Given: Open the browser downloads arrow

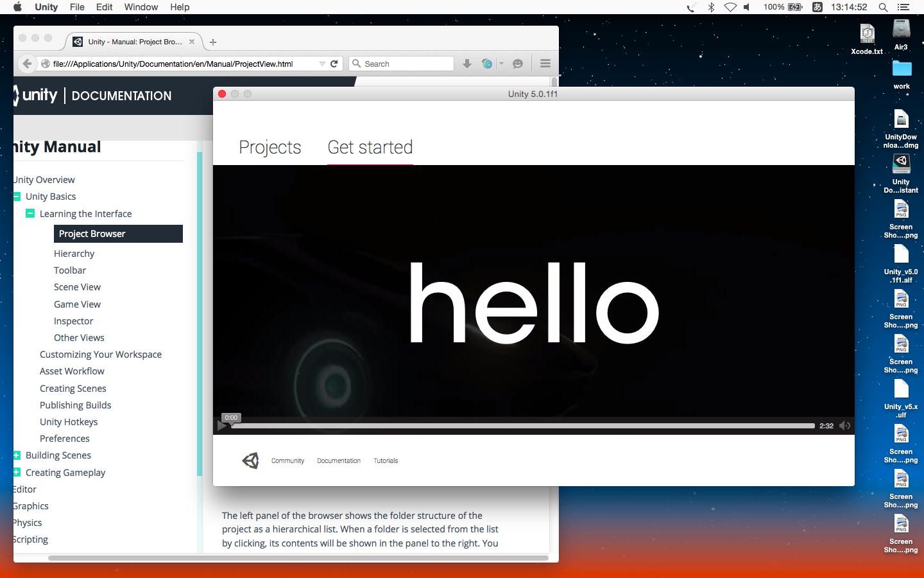Looking at the screenshot, I should click(x=467, y=64).
